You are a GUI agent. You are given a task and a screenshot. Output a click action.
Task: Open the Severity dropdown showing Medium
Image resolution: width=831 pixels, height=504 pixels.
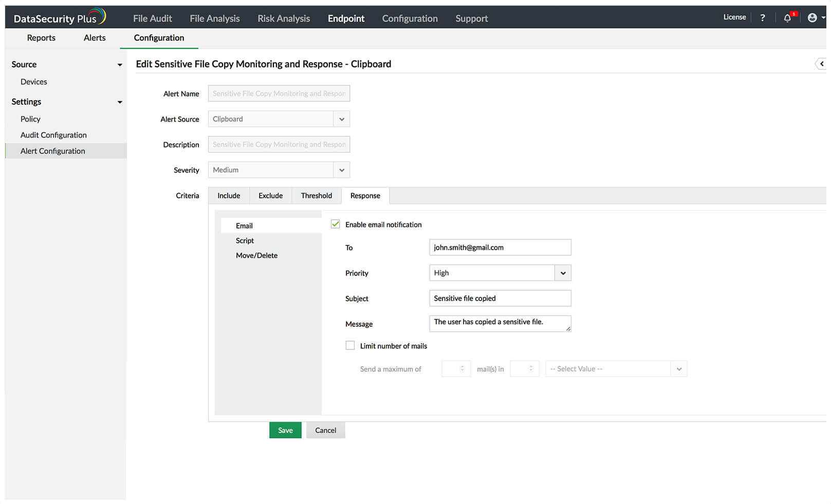pos(341,170)
